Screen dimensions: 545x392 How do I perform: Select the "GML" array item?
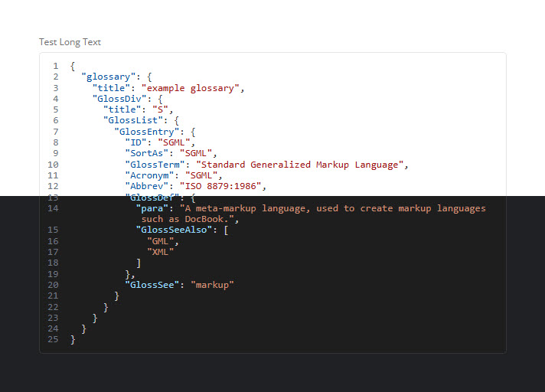160,241
